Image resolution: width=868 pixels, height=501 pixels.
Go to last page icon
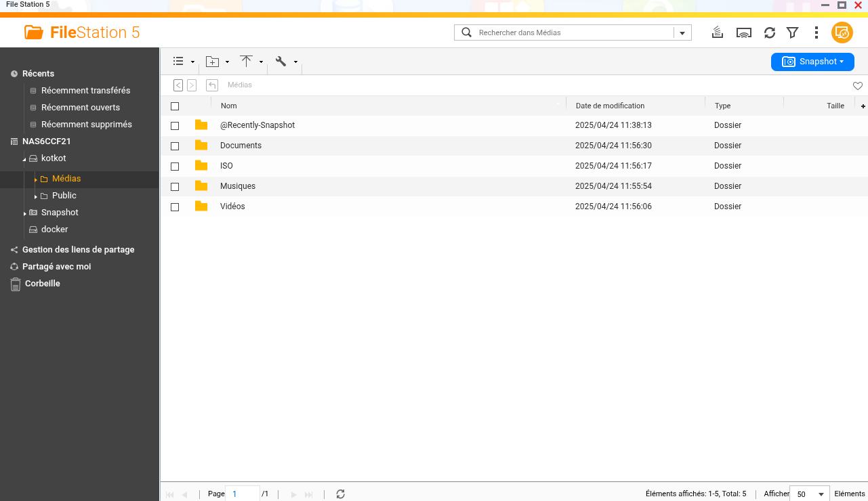(x=309, y=495)
